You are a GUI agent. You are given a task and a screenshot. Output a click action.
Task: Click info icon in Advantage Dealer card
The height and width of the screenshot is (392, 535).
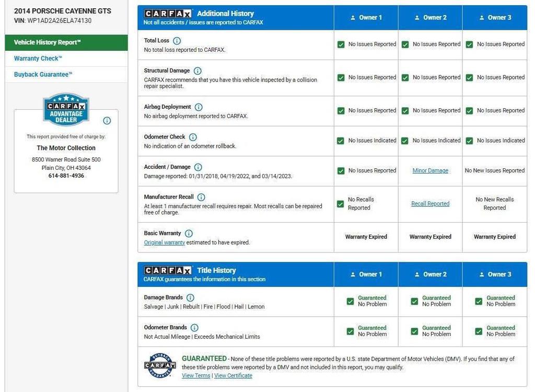107,121
